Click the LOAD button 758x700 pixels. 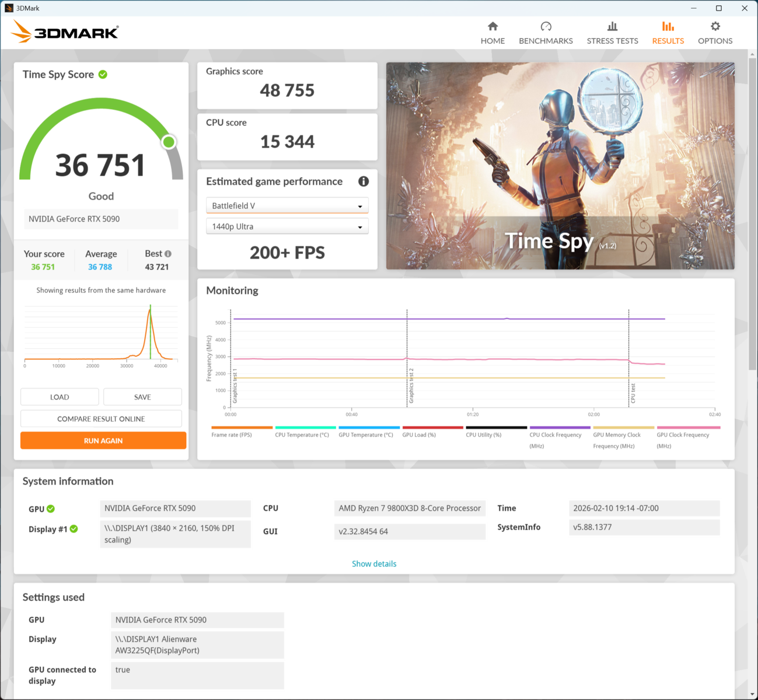(x=60, y=397)
